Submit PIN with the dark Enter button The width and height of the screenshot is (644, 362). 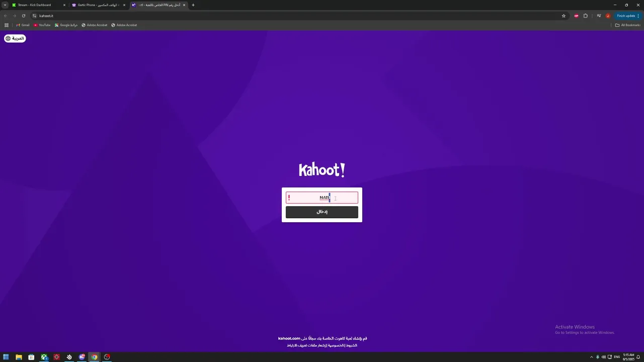(x=322, y=212)
